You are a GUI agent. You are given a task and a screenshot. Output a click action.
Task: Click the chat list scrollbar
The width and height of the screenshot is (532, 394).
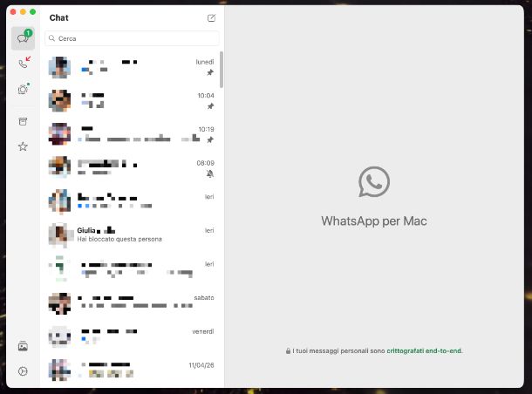[222, 70]
